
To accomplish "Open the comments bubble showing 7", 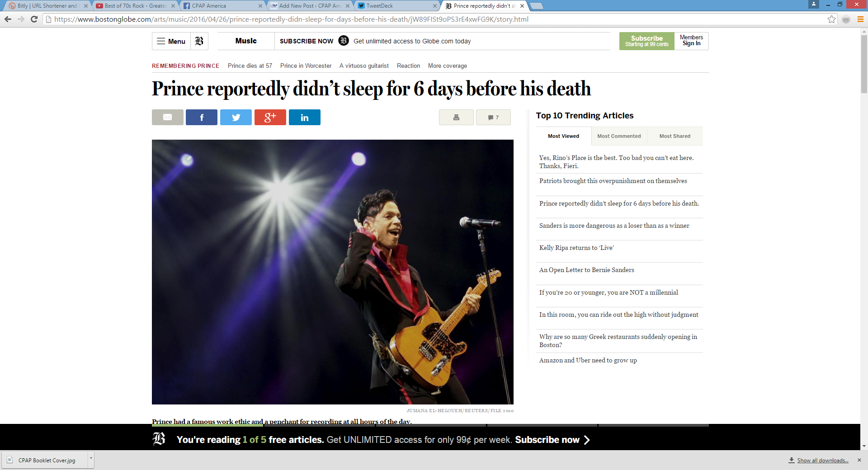I will [493, 117].
